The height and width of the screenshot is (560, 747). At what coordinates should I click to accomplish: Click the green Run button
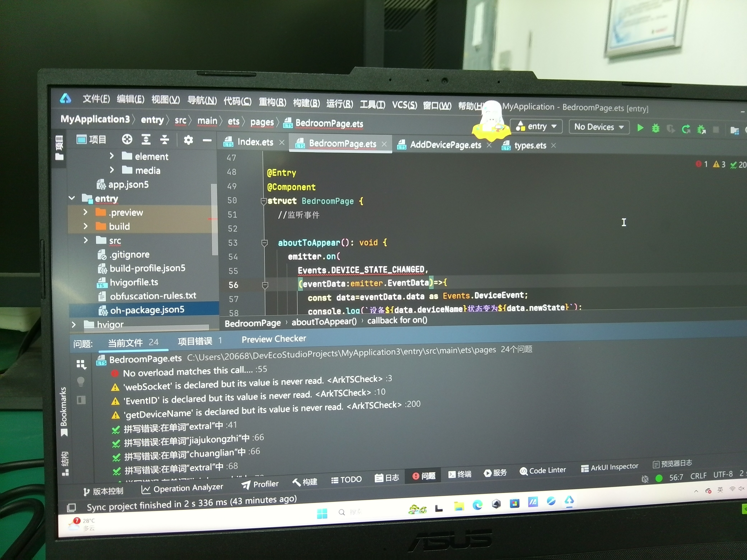pyautogui.click(x=640, y=128)
